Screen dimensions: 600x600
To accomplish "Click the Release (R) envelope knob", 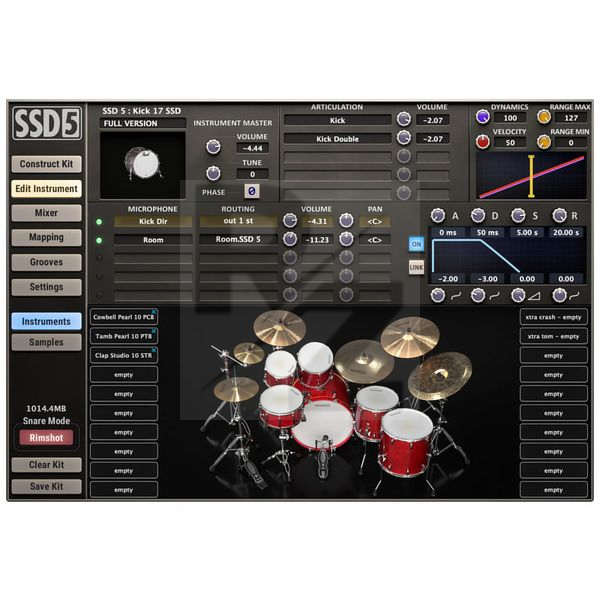I will [559, 216].
